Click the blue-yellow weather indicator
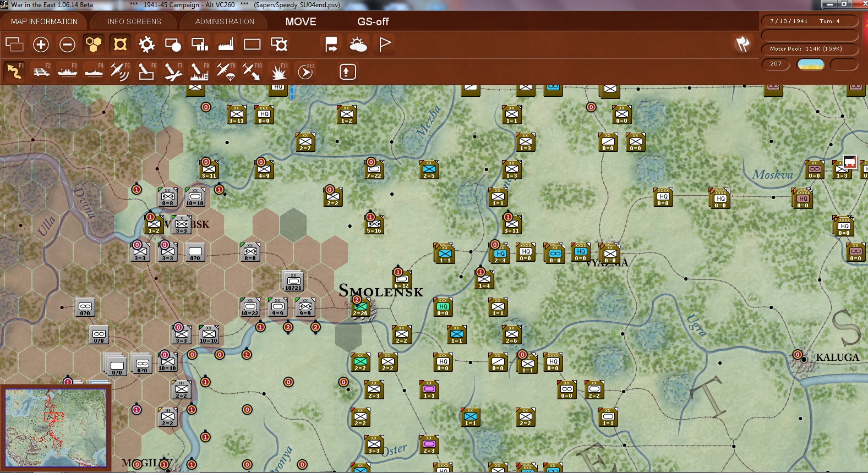 [x=811, y=64]
